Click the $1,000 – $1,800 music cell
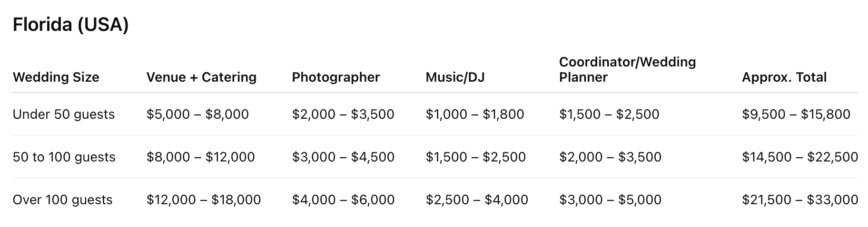This screenshot has width=868, height=227. pyautogui.click(x=475, y=114)
